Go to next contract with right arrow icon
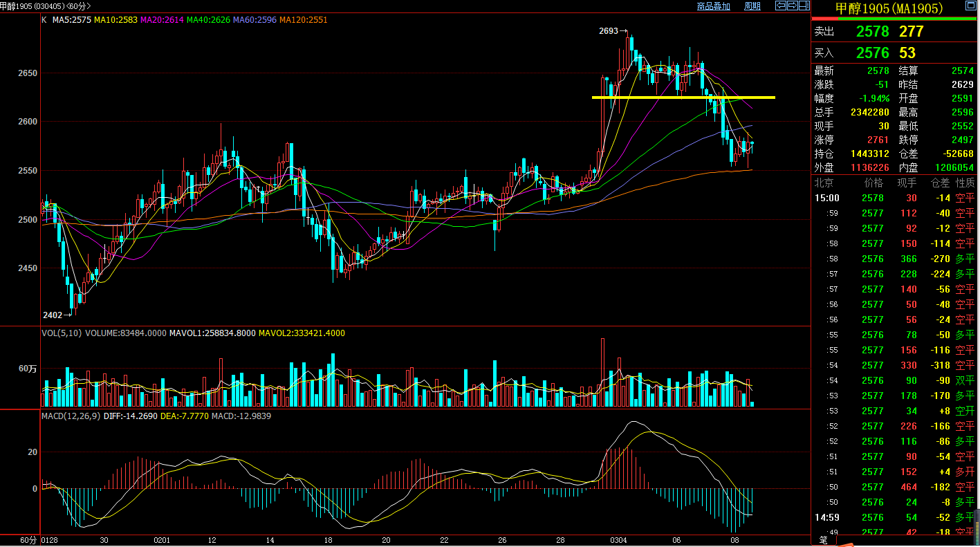Screen dimensions: 980x547 pyautogui.click(x=792, y=6)
